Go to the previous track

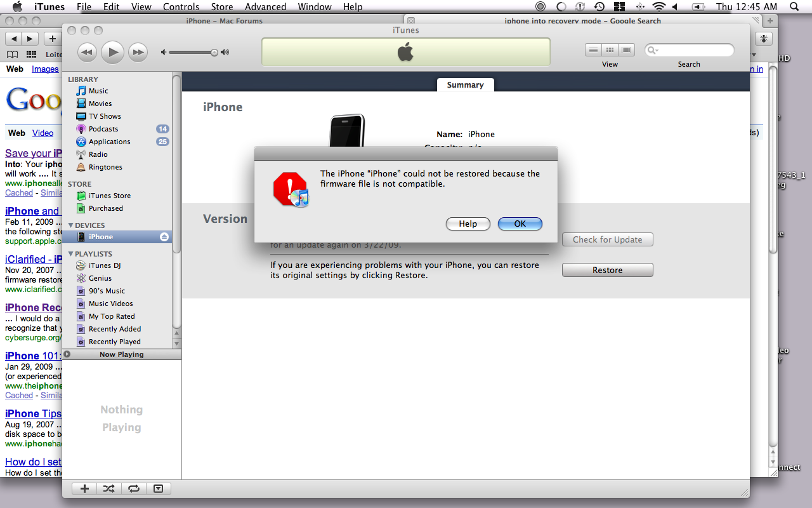click(x=88, y=52)
